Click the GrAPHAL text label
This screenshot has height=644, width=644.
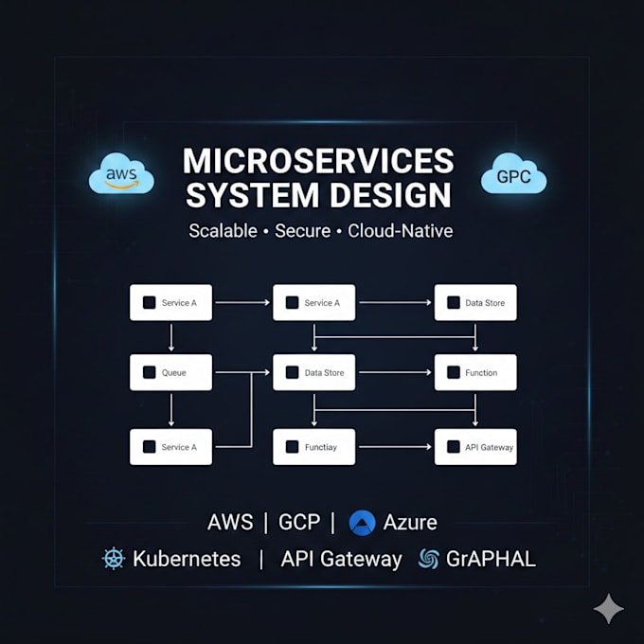tap(491, 559)
